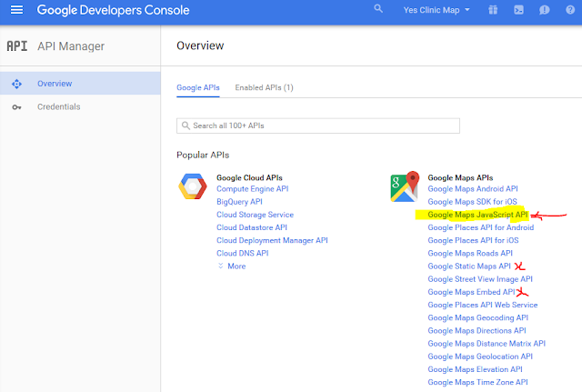582x392 pixels.
Task: Open the hamburger navigation menu
Action: [16, 10]
